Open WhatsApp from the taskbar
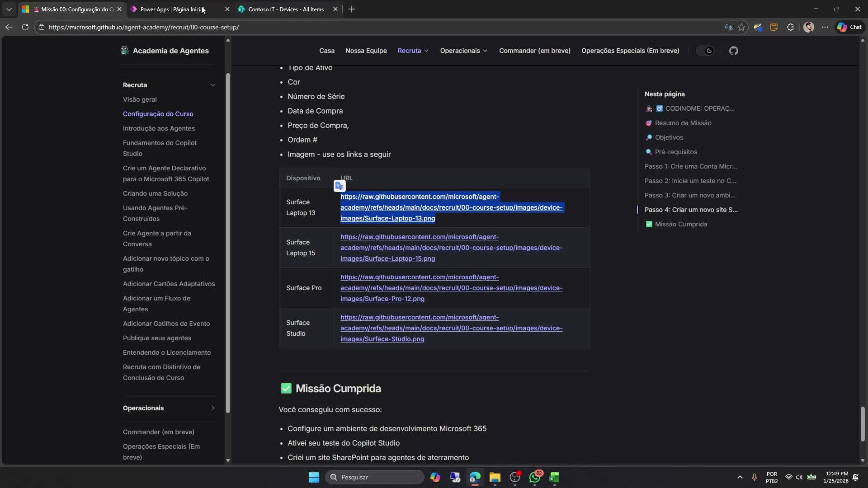 point(535,477)
